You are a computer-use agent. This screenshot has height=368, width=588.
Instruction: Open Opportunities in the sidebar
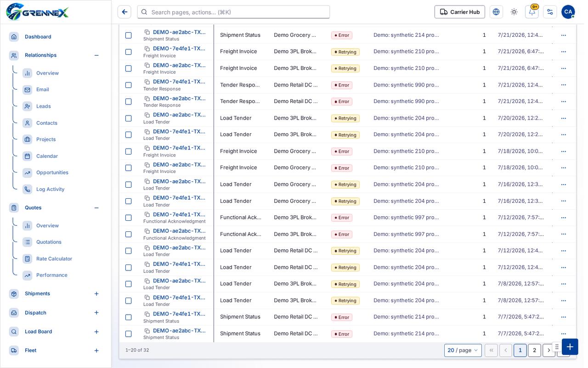52,172
